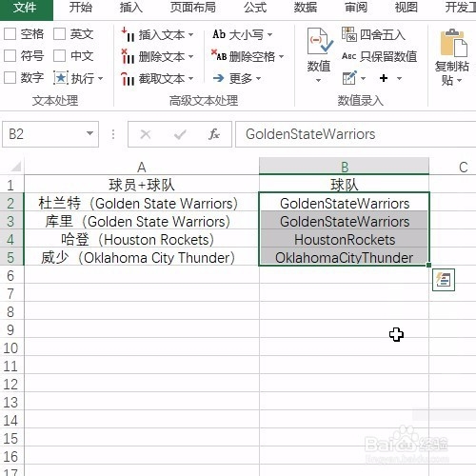The image size is (476, 476).
Task: Select cell '威少 (Oklahoma City Thunder)'
Action: click(x=142, y=257)
